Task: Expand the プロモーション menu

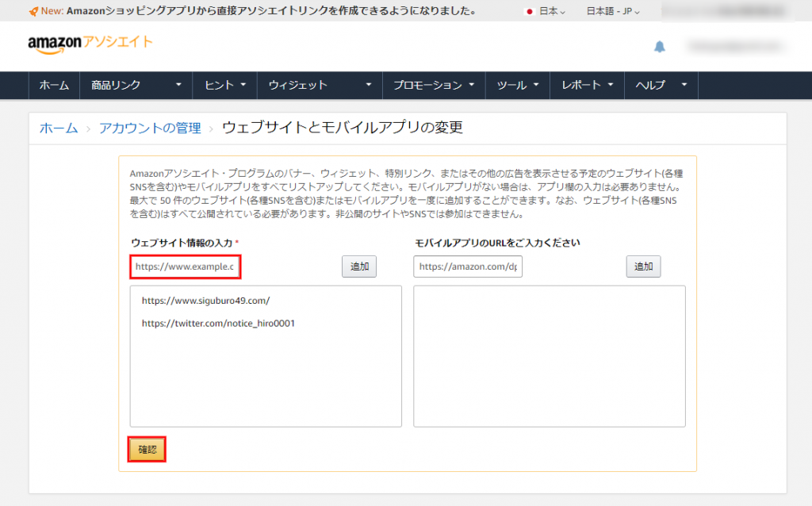Action: pos(434,85)
